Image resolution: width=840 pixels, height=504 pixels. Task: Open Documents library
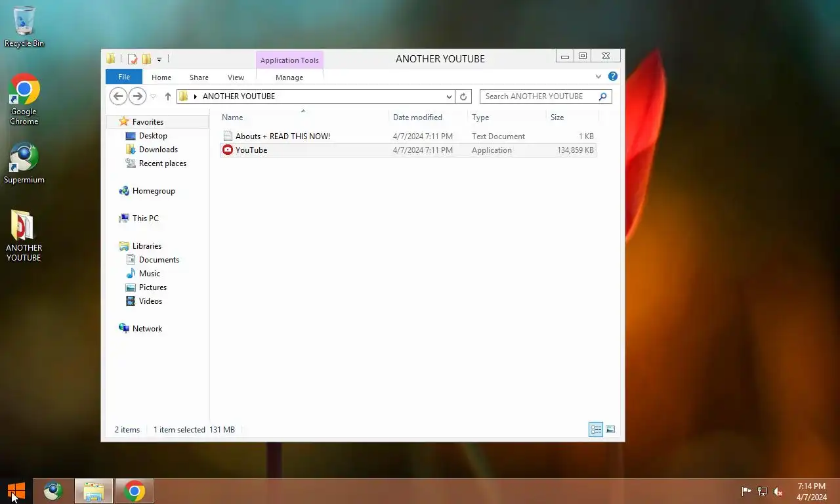(x=159, y=260)
